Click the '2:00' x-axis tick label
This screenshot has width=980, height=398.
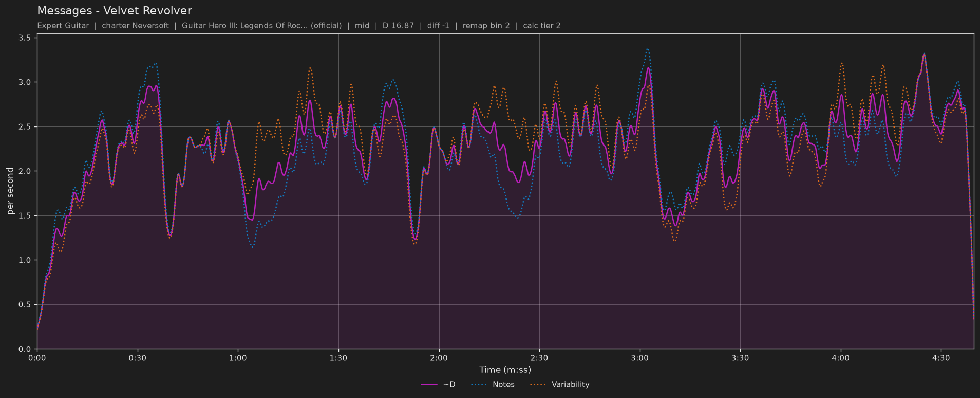439,358
